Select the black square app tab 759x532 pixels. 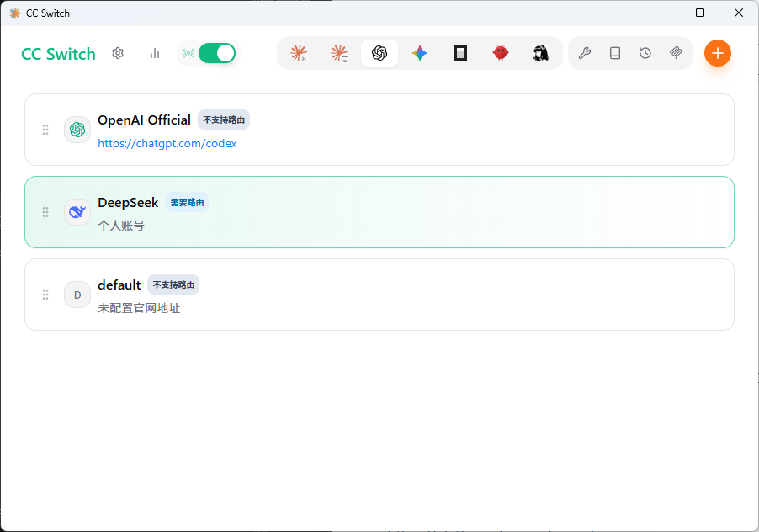coord(459,53)
